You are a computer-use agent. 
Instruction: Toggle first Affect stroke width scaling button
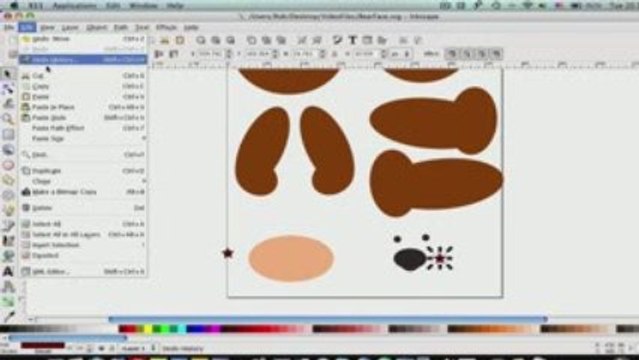[452, 54]
